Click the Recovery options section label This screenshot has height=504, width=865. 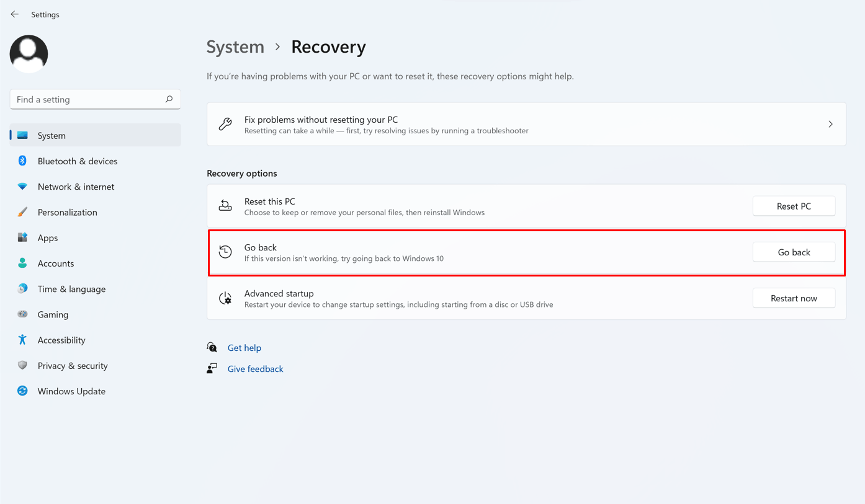pos(242,173)
